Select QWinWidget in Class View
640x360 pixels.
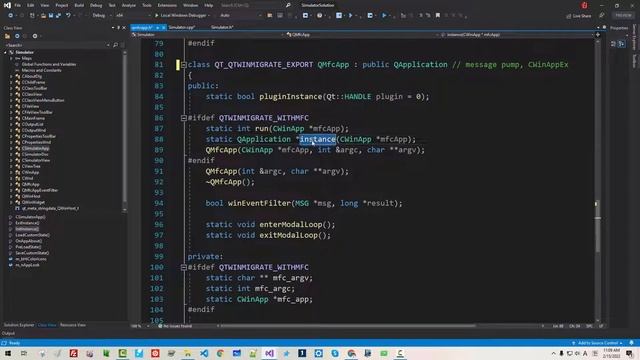(x=33, y=202)
